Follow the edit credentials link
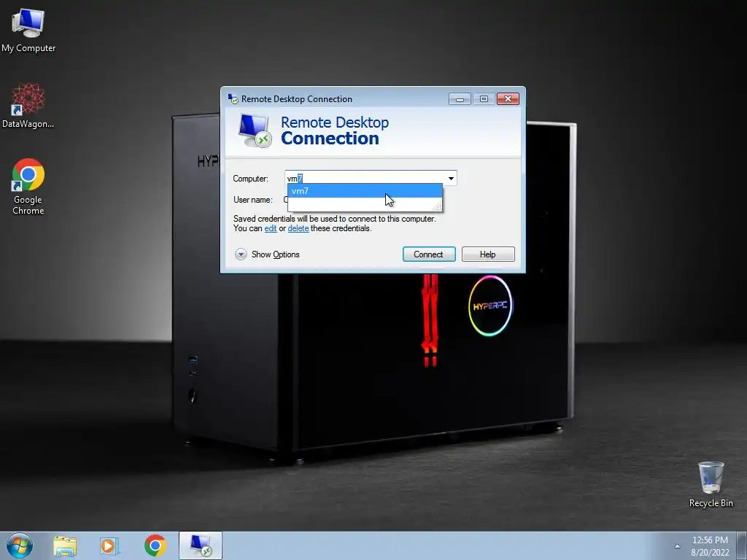Screen dimensions: 747x560 pos(271,228)
